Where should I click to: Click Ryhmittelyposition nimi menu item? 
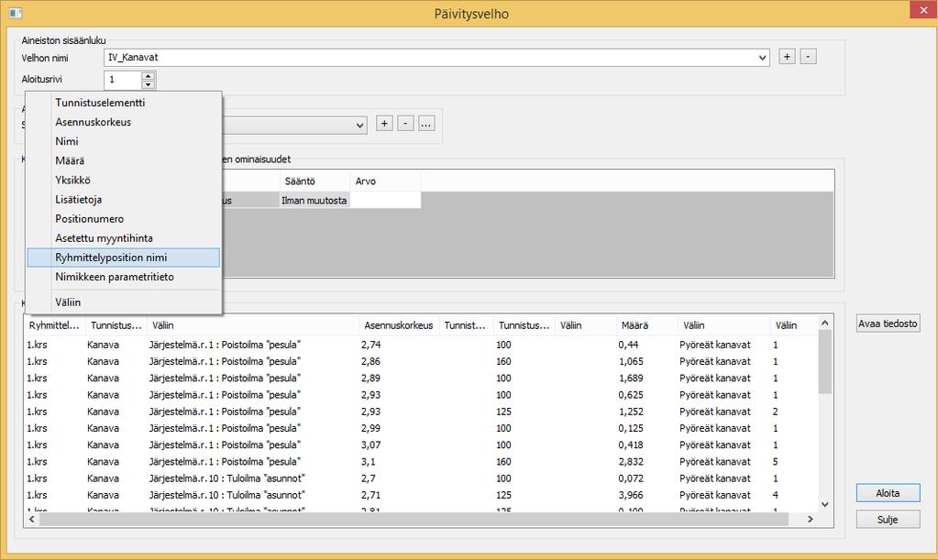[123, 258]
